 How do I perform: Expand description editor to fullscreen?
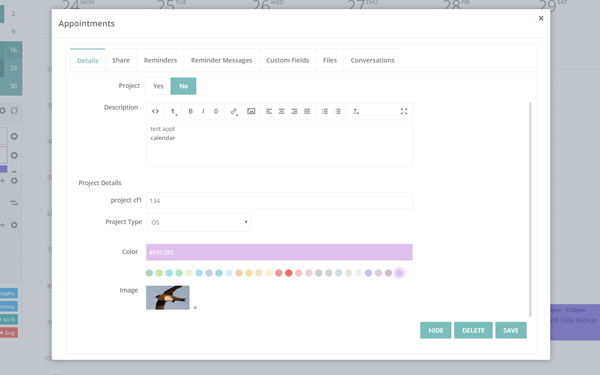pos(404,111)
